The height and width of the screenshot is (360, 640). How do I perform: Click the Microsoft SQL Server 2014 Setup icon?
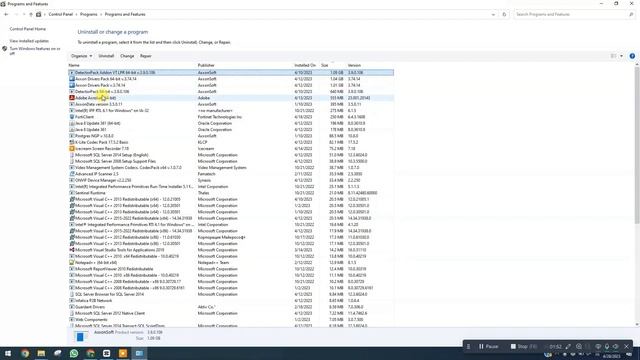[72, 155]
